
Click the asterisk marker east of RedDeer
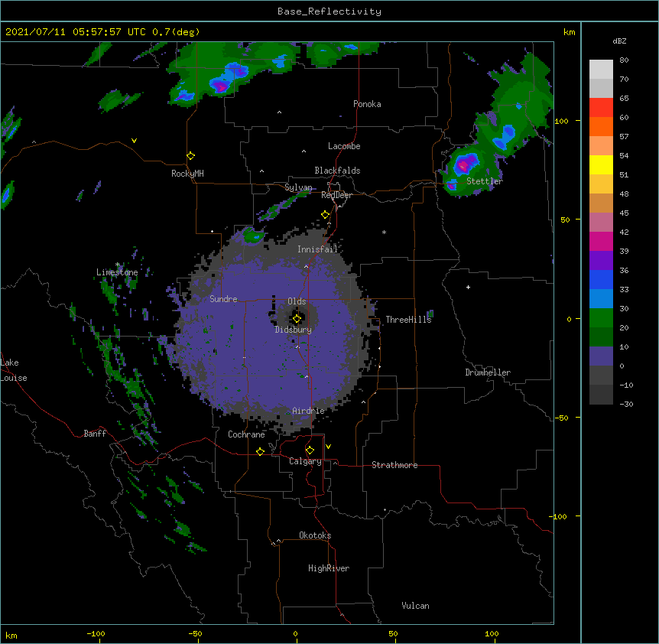pos(384,232)
